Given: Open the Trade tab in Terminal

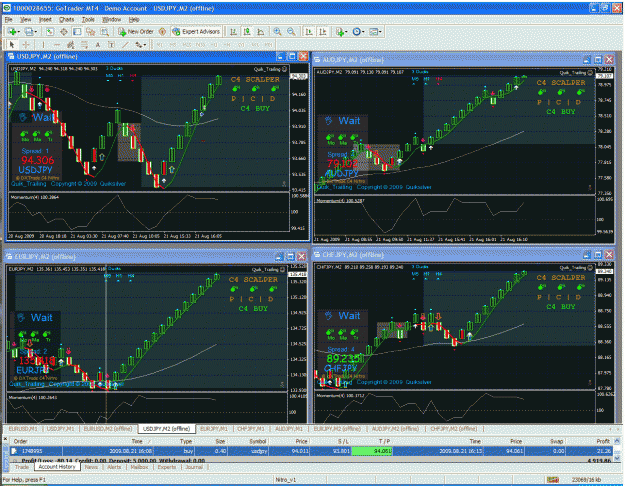Looking at the screenshot, I should tap(22, 467).
